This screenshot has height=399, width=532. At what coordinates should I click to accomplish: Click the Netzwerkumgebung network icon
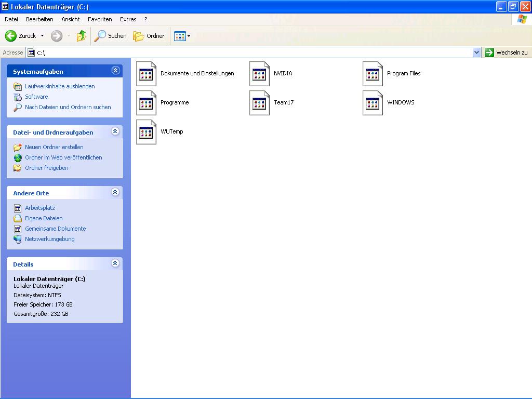pyautogui.click(x=18, y=239)
